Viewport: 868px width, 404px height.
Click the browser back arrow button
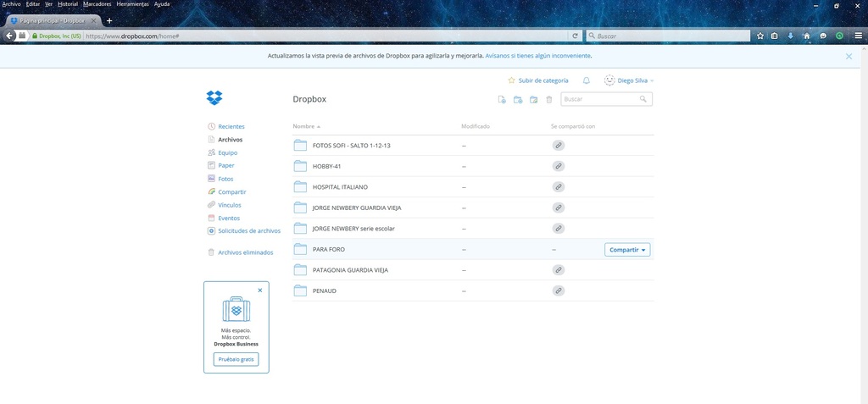click(9, 36)
